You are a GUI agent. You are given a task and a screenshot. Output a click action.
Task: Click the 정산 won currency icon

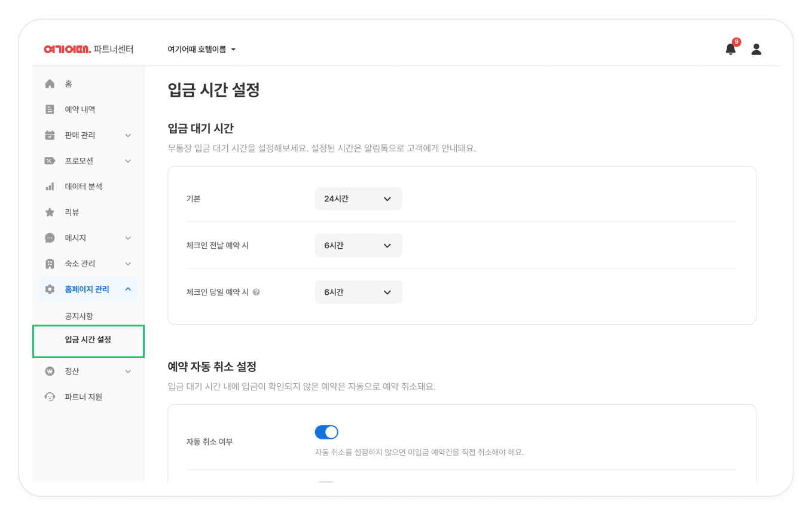50,371
